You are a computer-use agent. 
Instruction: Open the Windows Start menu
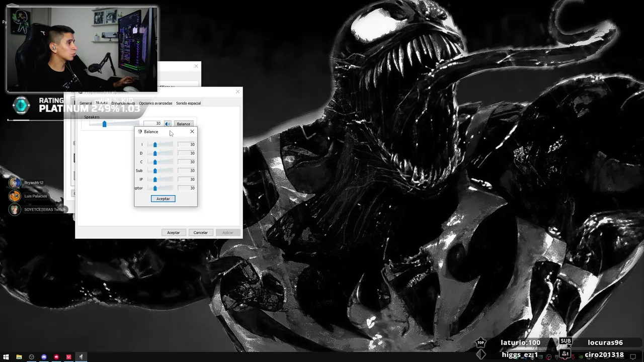[x=6, y=357]
